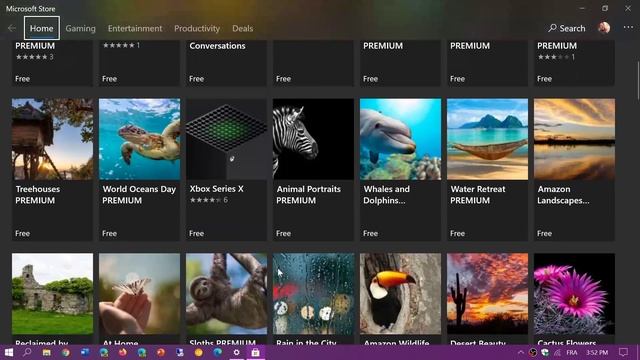Open the three-dots See more menu
The width and height of the screenshot is (640, 360).
(x=628, y=28)
